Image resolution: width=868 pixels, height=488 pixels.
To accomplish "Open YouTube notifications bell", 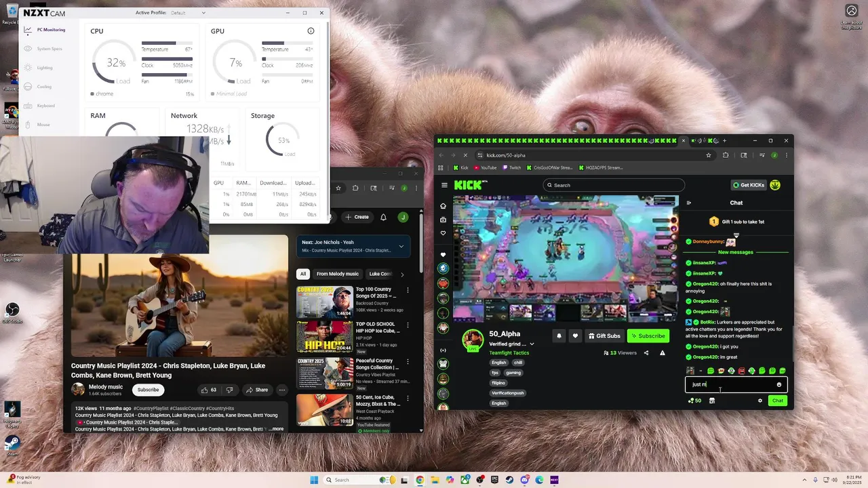I will pyautogui.click(x=383, y=217).
